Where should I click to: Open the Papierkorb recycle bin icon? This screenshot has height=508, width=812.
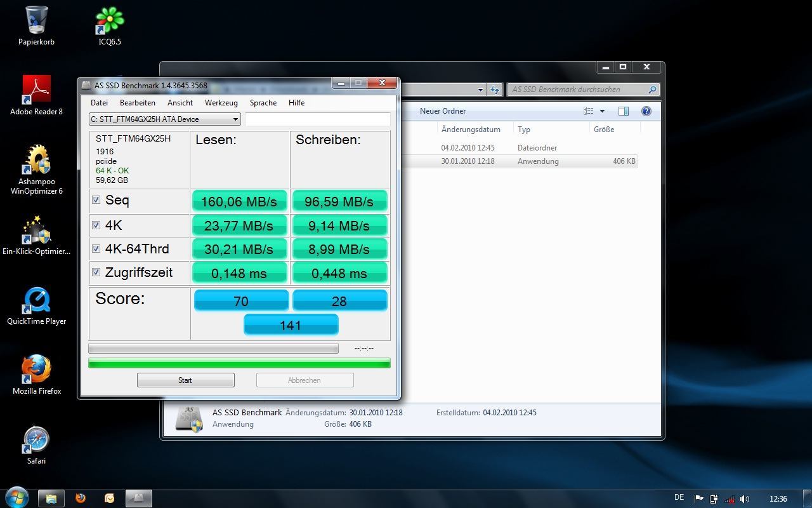(x=37, y=25)
